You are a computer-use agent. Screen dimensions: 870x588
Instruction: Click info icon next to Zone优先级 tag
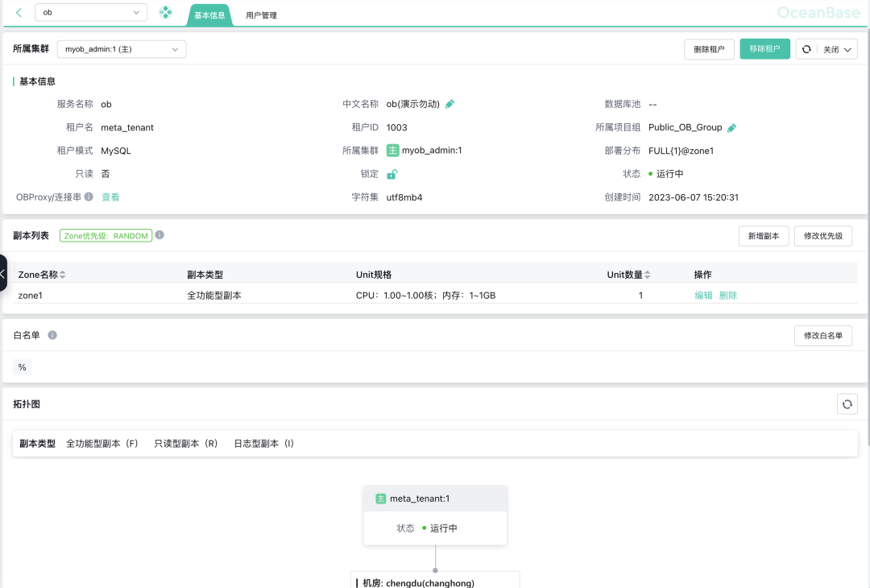[x=159, y=235]
